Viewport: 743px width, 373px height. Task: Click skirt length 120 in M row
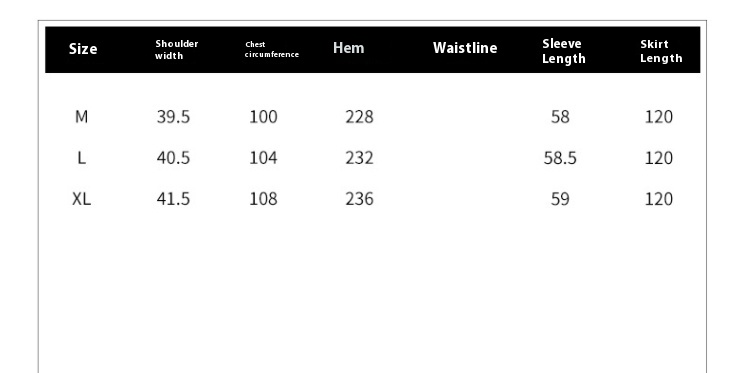coord(659,117)
